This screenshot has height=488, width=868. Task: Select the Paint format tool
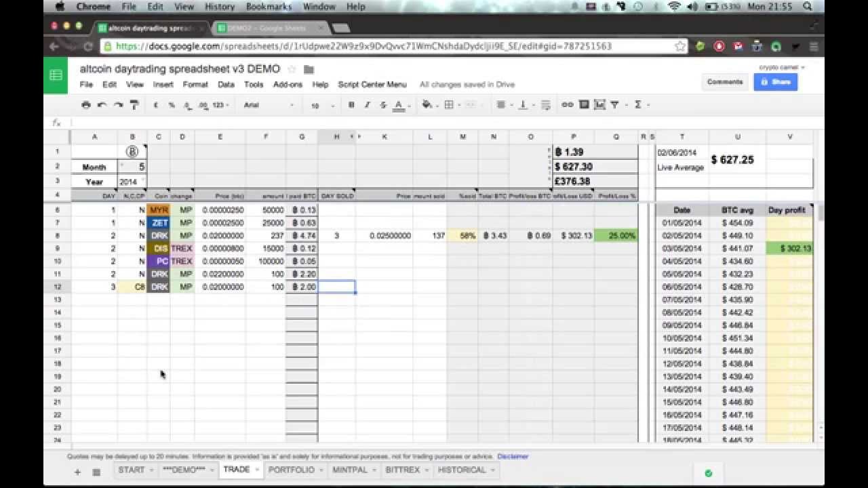pyautogui.click(x=134, y=105)
